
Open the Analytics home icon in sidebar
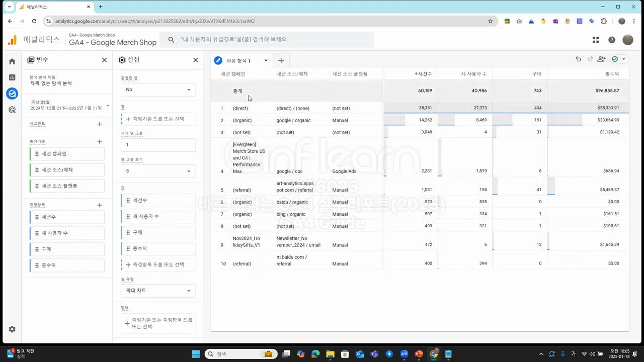[12, 61]
